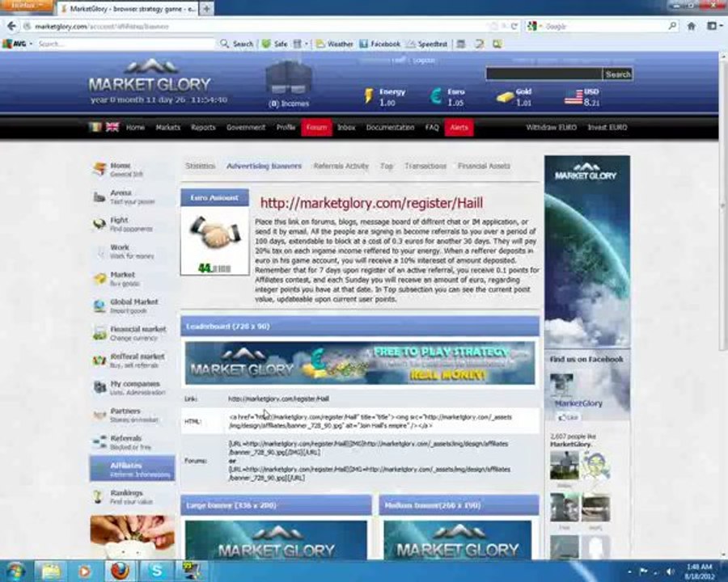Open the Statistics tab
The height and width of the screenshot is (582, 728).
tap(200, 166)
